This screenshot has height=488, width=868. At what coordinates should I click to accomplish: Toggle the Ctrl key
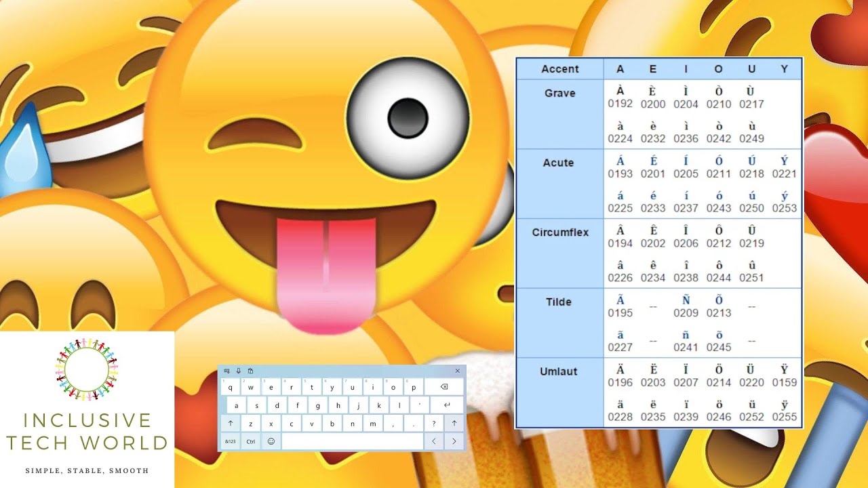pos(251,441)
